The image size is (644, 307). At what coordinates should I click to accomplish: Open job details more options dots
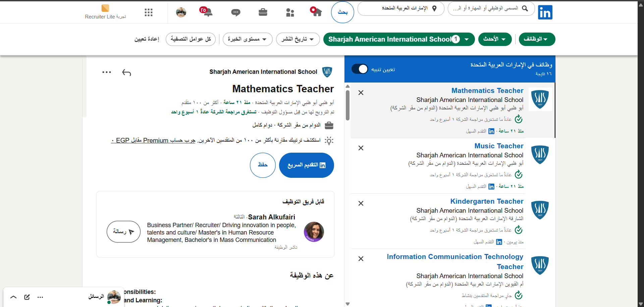click(107, 72)
